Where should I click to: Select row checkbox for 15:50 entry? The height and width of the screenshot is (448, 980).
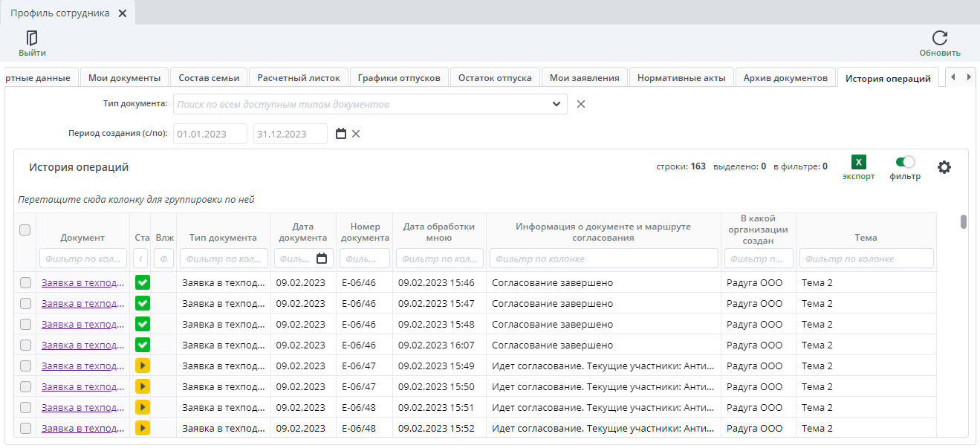click(25, 386)
